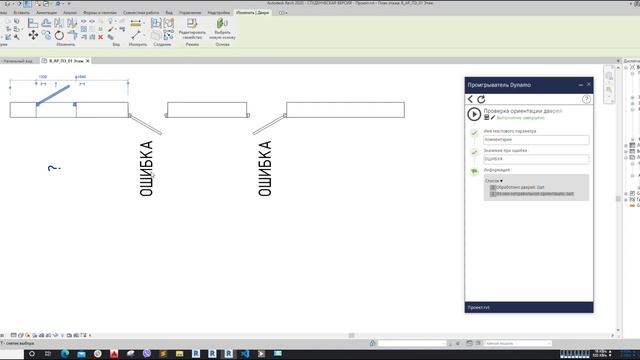Image resolution: width=640 pixels, height=360 pixels.
Task: Click the Trim/Extend tool icon
Action: coord(72,35)
